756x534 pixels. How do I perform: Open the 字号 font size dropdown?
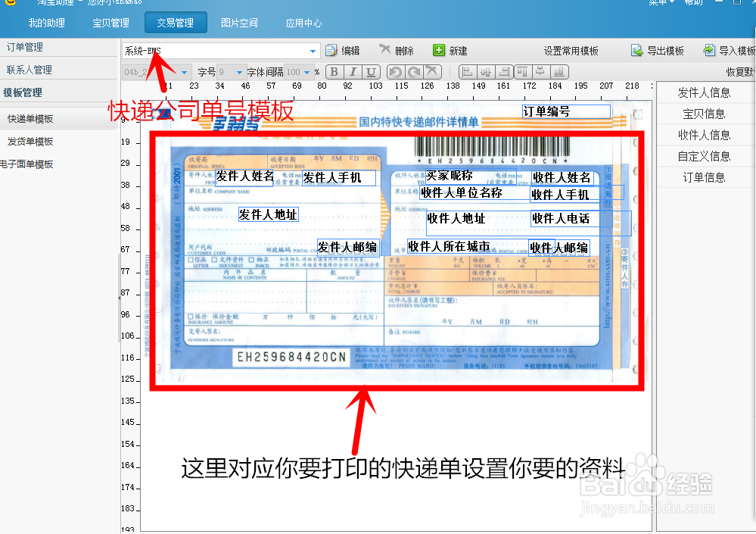239,73
